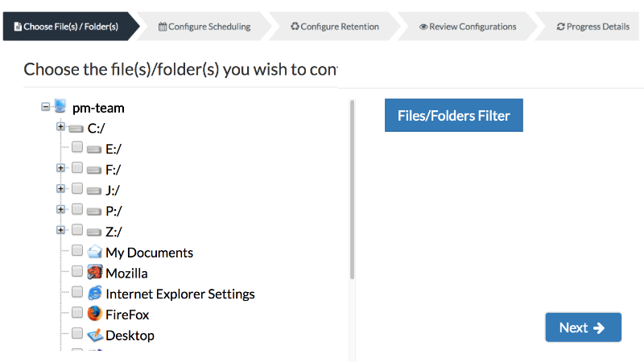Click the pm-team computer icon

tap(60, 106)
